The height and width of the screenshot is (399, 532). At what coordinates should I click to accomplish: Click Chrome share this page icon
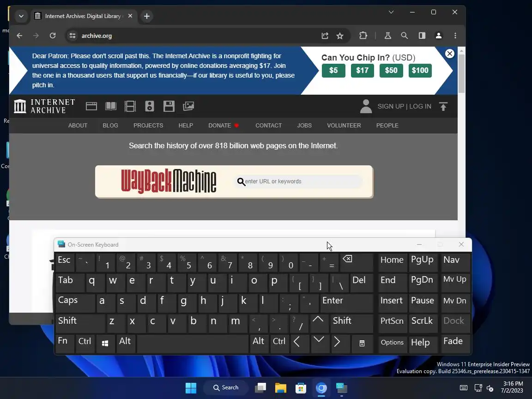tap(325, 36)
